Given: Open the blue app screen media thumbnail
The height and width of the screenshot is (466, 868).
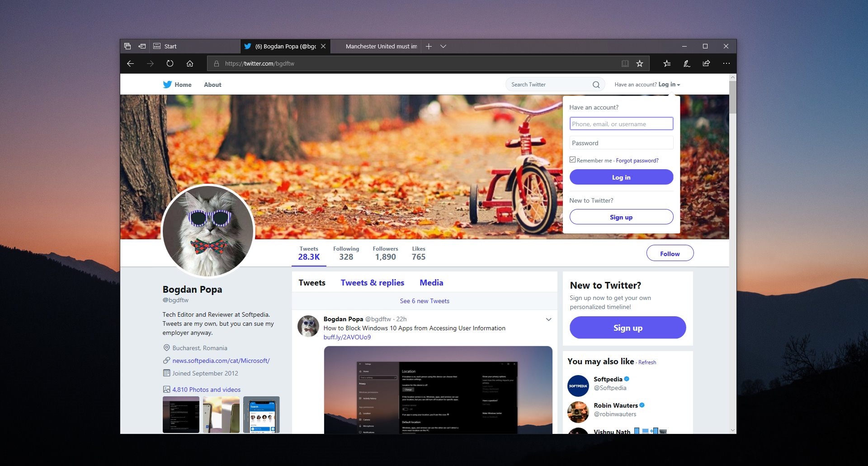Looking at the screenshot, I should [x=261, y=414].
